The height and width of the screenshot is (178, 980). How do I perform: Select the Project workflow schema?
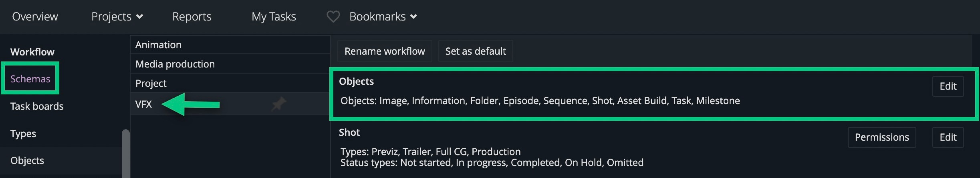[230, 83]
